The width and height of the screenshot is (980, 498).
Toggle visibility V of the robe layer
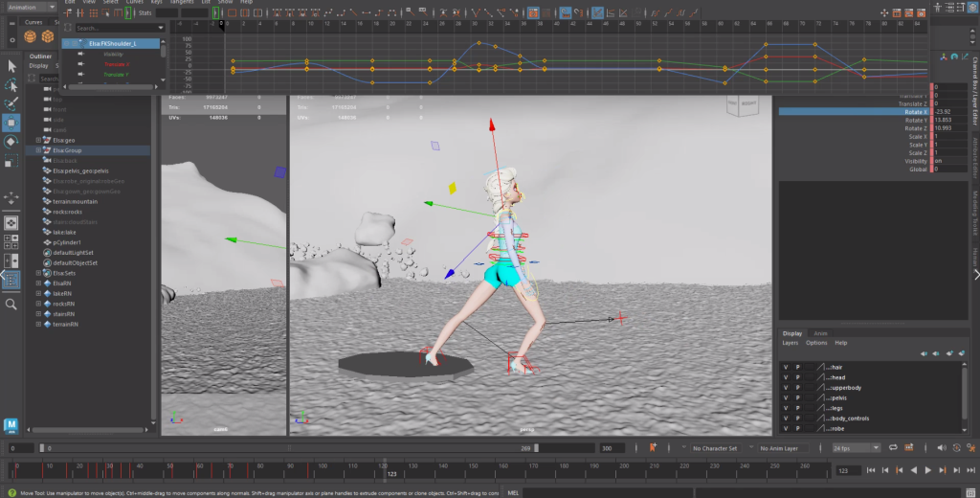click(786, 428)
